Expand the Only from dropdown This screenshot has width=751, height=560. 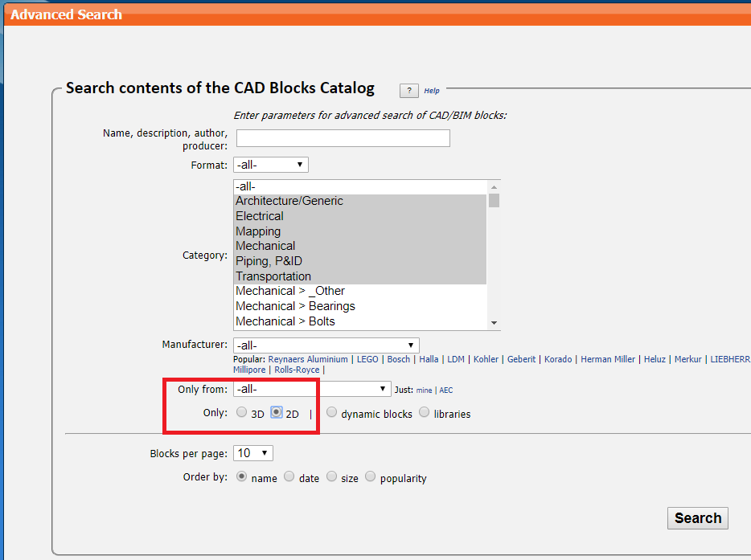(312, 389)
